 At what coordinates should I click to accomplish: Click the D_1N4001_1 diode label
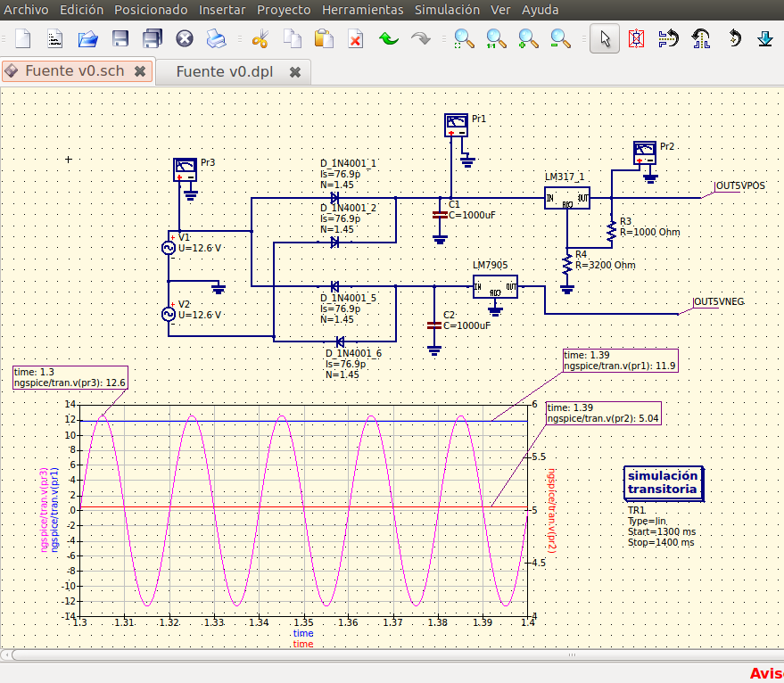coord(348,163)
